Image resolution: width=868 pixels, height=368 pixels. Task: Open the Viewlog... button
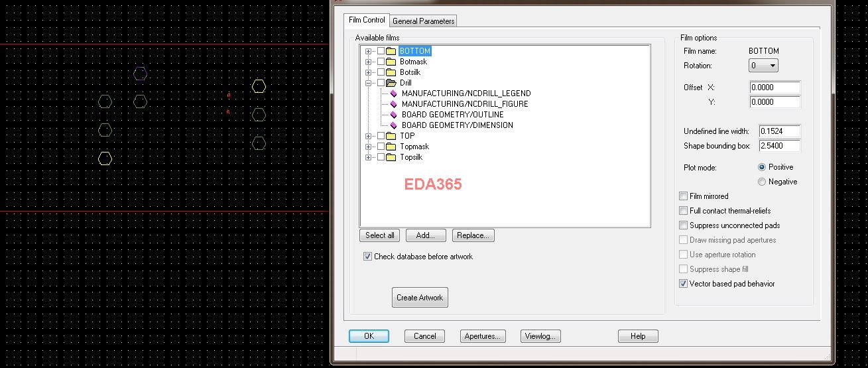click(541, 336)
